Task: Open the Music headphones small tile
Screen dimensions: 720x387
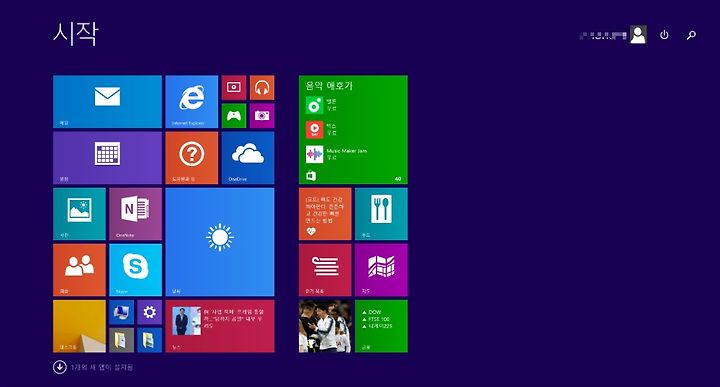Action: 262,88
